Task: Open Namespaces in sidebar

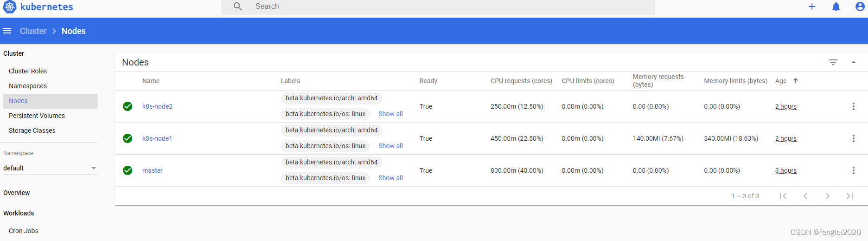Action: pos(28,86)
